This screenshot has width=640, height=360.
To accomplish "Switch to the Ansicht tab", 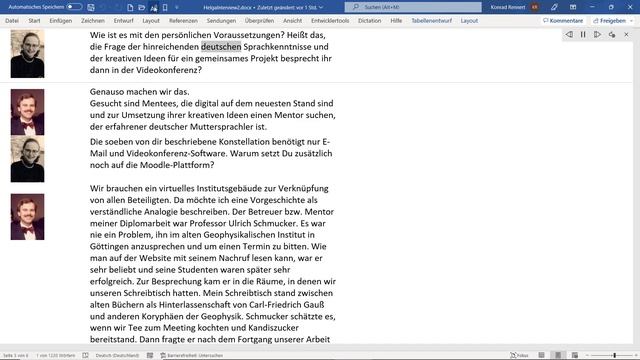I will point(292,20).
